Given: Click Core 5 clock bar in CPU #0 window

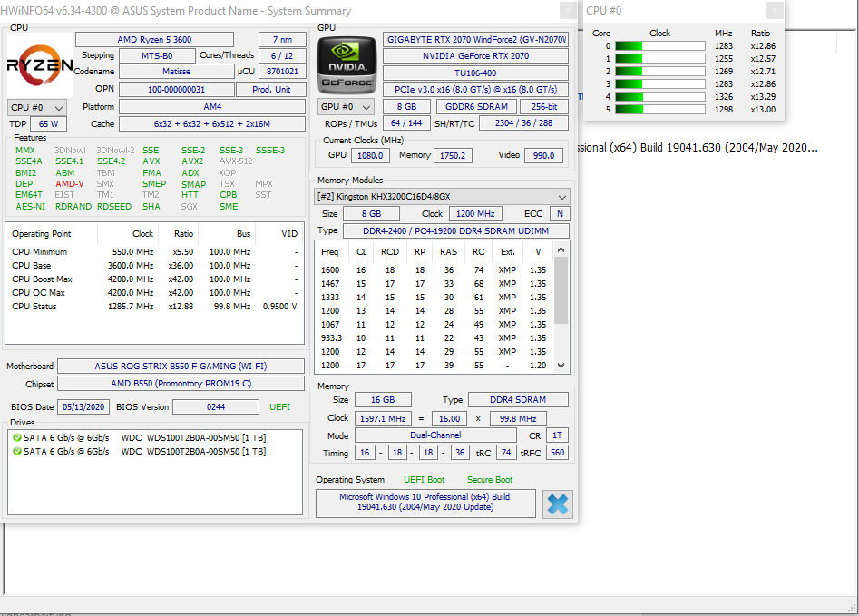Looking at the screenshot, I should pos(660,109).
